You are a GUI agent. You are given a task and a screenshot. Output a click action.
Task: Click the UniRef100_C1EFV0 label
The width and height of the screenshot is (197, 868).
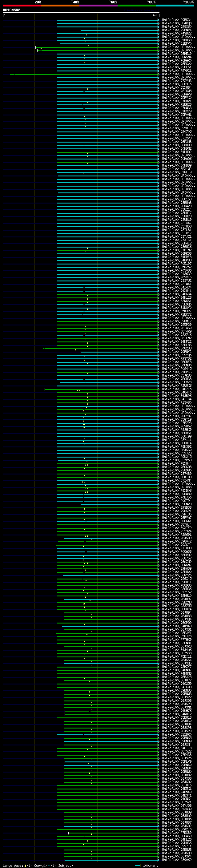click(x=177, y=43)
